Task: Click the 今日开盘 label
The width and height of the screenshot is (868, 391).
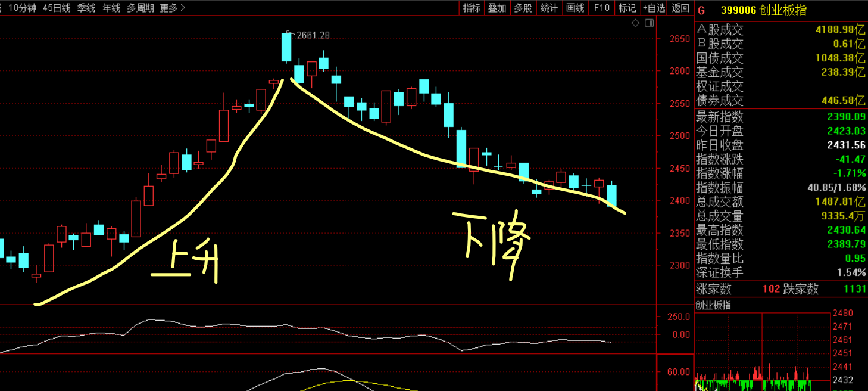Action: pos(720,131)
